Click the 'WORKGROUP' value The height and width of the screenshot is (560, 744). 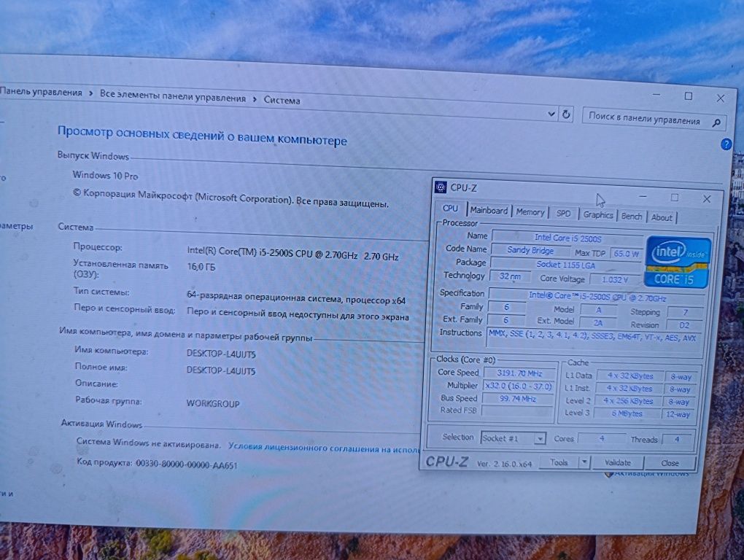tap(213, 403)
